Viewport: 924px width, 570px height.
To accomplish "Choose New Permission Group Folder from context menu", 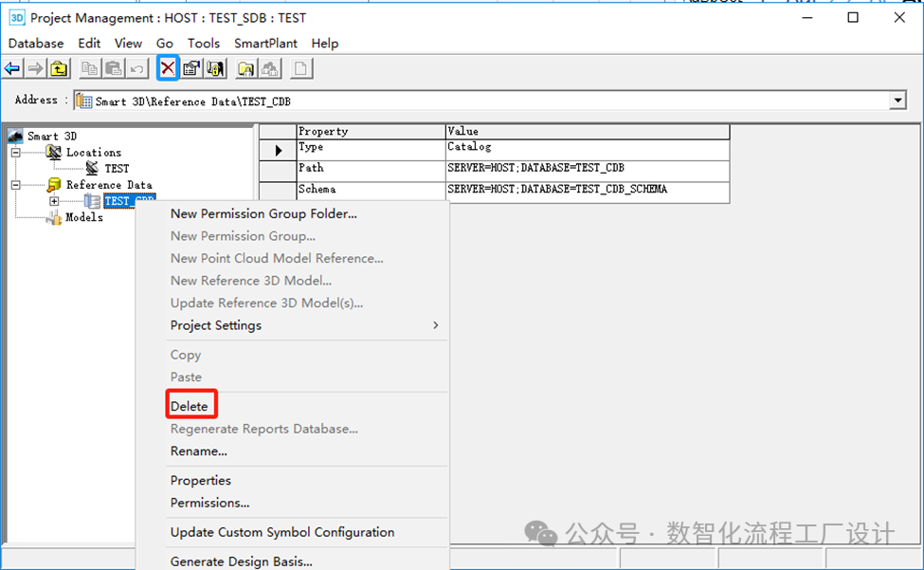I will pos(263,214).
